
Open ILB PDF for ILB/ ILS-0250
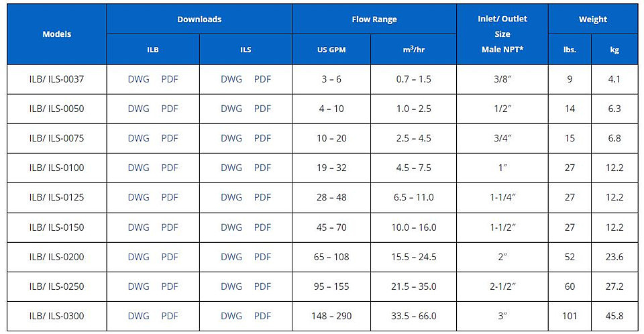tap(170, 286)
